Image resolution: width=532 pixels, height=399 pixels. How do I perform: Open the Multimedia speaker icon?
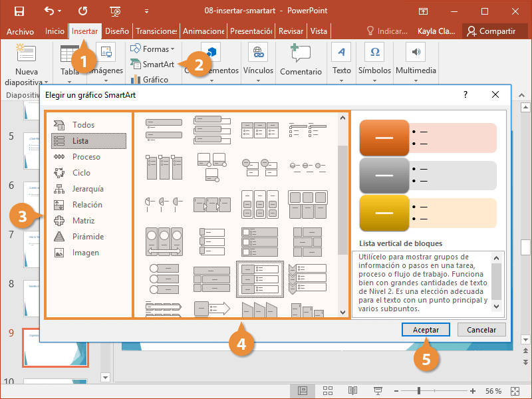416,53
